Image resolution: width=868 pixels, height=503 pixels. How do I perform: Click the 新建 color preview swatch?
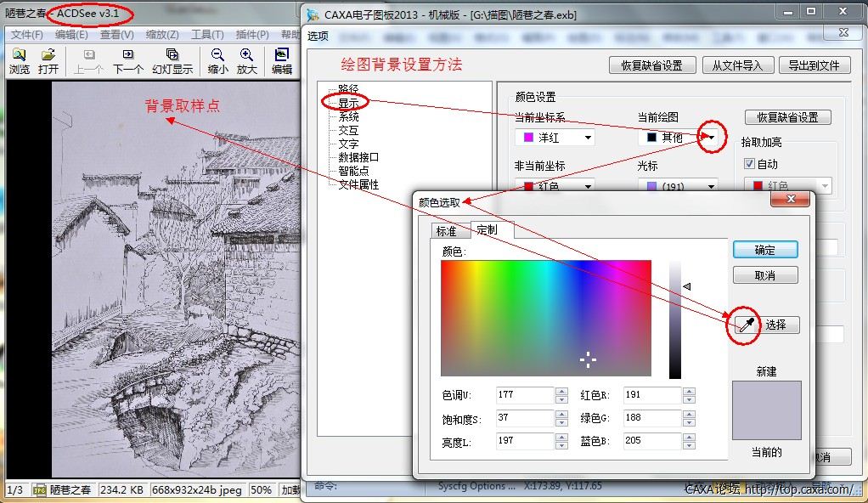pos(767,410)
